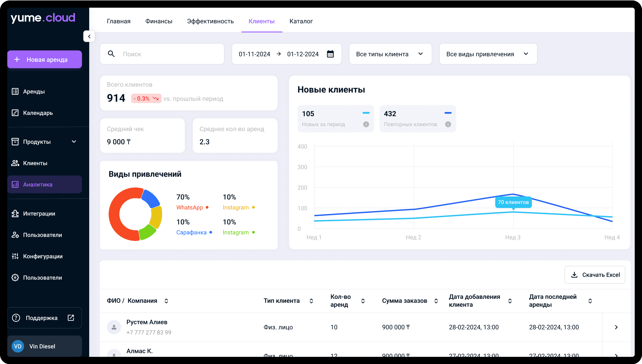
Task: Click the Поиск search field
Action: point(162,54)
